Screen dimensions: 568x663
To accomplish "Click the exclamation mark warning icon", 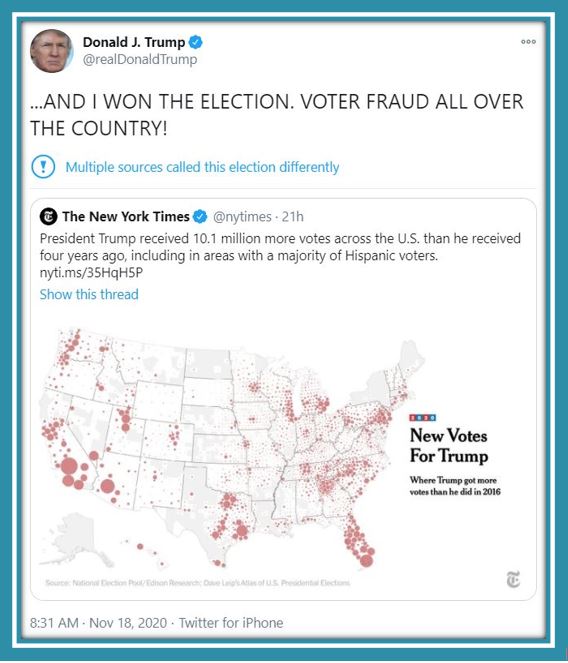I will [43, 167].
